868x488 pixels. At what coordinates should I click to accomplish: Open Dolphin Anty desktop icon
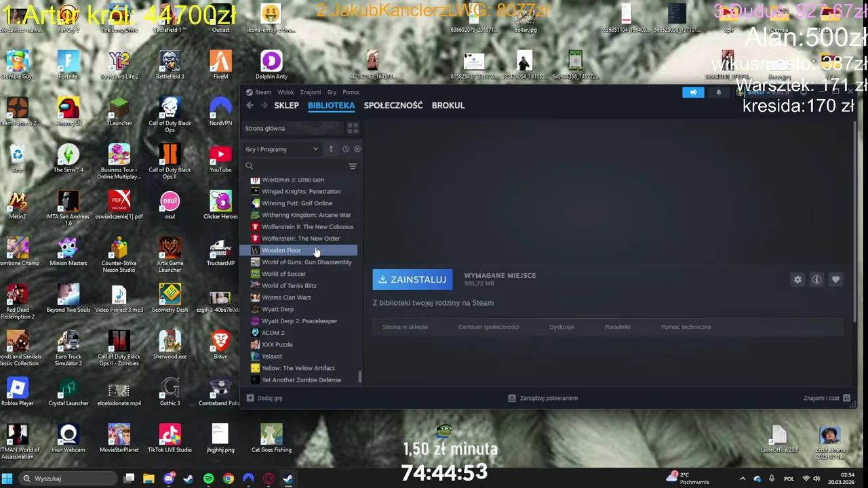(271, 65)
